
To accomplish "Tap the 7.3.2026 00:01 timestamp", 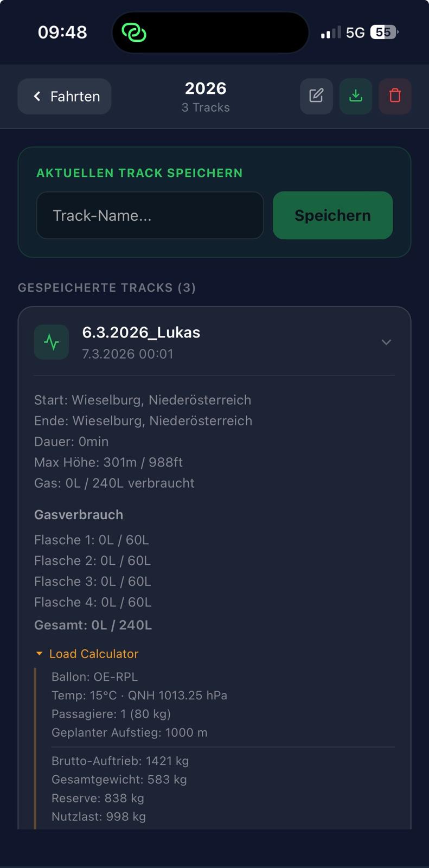I will (x=127, y=353).
